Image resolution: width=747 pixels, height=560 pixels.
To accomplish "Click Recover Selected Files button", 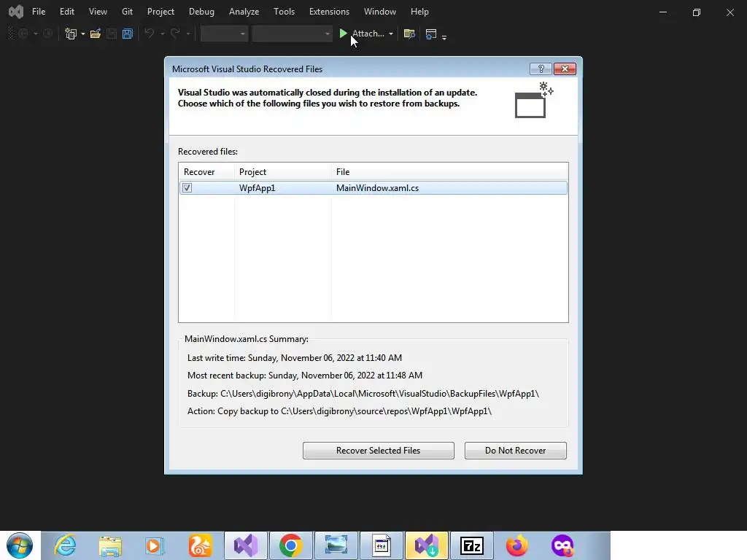I will click(379, 451).
